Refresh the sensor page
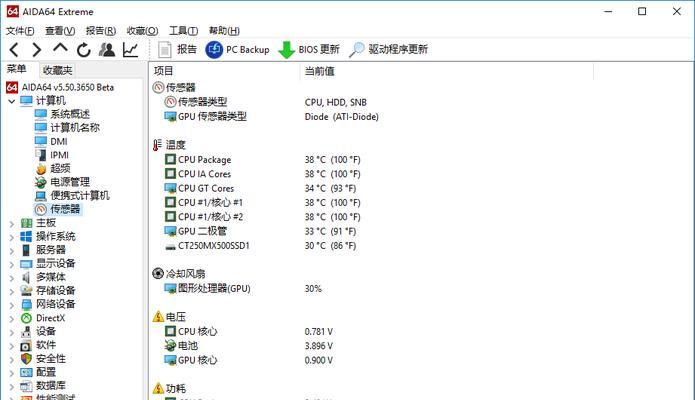695x400 pixels. [83, 50]
